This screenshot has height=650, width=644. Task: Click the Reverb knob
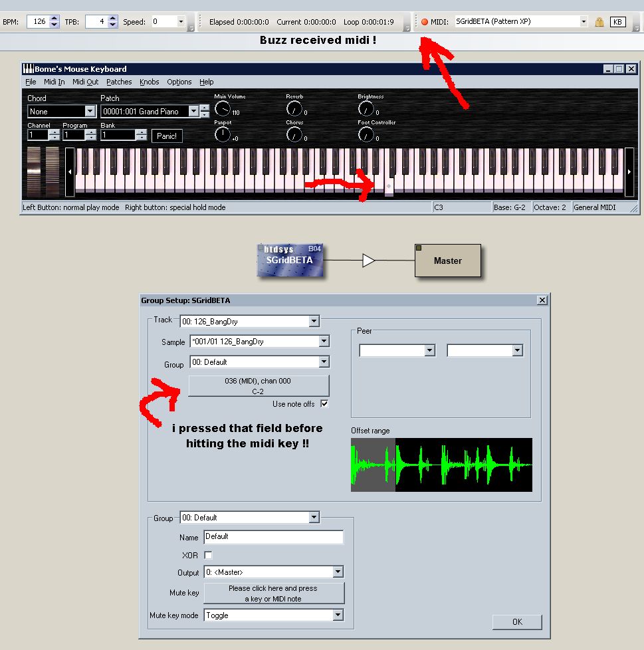click(294, 108)
